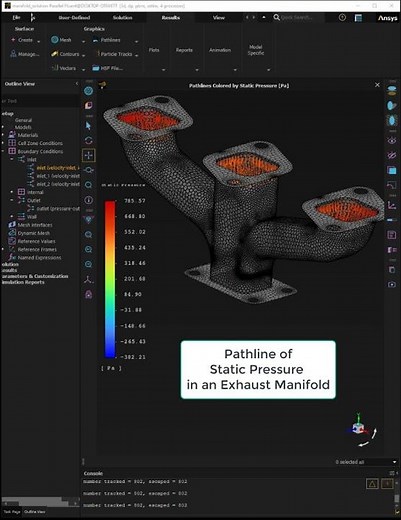Image resolution: width=401 pixels, height=520 pixels.
Task: Activate the pan view tool
Action: [x=89, y=155]
